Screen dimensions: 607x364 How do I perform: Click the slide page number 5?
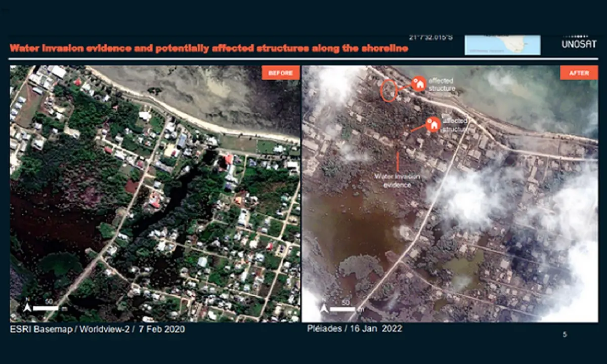pos(565,335)
